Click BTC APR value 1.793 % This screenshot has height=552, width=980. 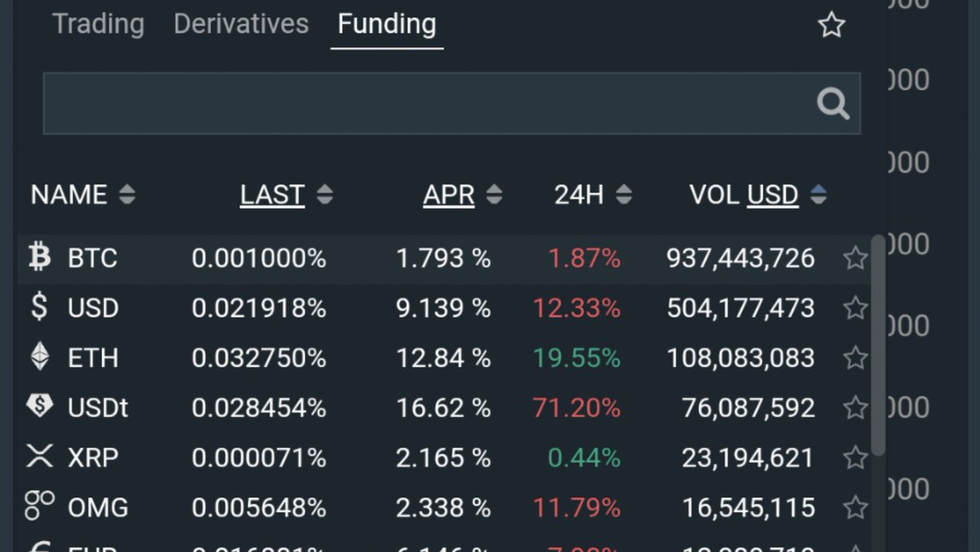point(443,258)
